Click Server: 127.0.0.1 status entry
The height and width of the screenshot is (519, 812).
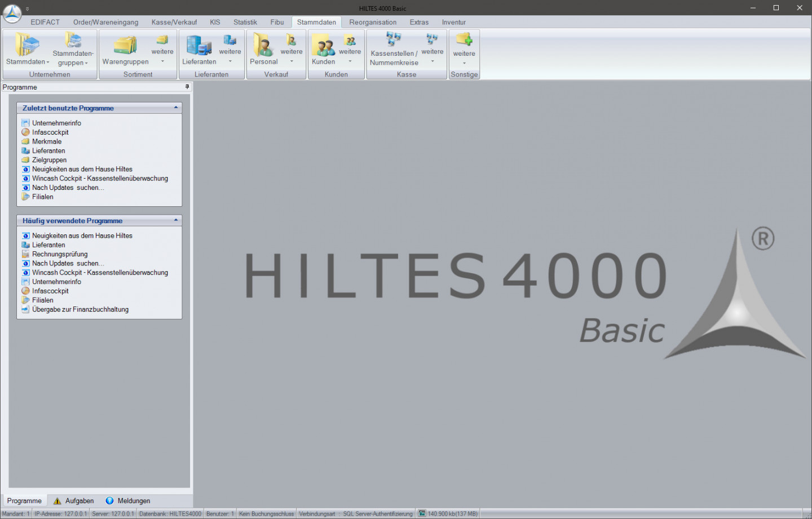tap(113, 513)
